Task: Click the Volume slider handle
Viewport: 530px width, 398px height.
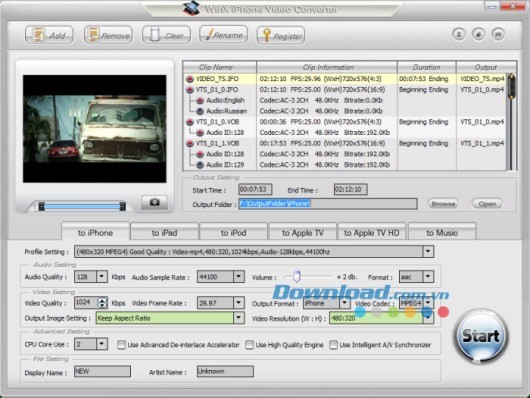Action: tap(296, 276)
